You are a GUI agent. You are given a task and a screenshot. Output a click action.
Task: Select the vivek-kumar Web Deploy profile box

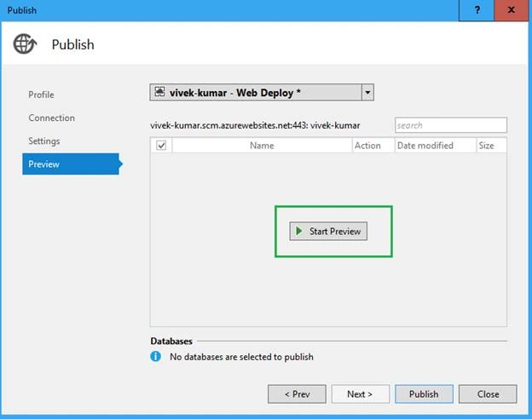pos(262,92)
